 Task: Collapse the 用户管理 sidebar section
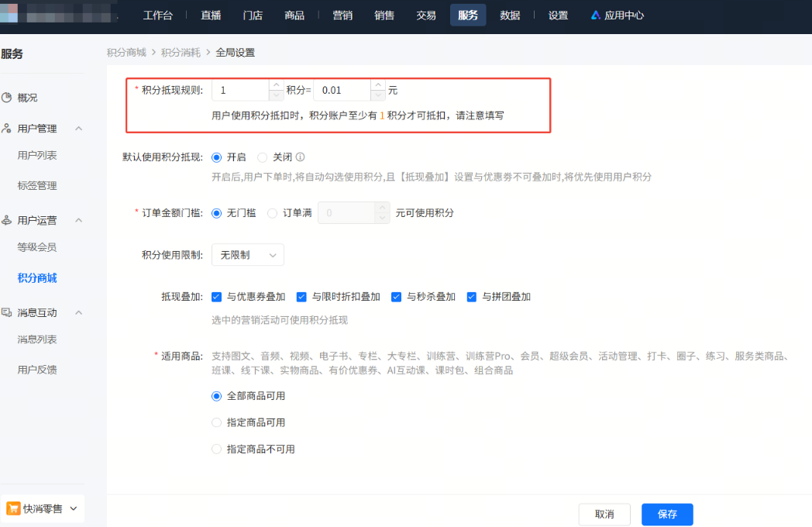[x=77, y=129]
